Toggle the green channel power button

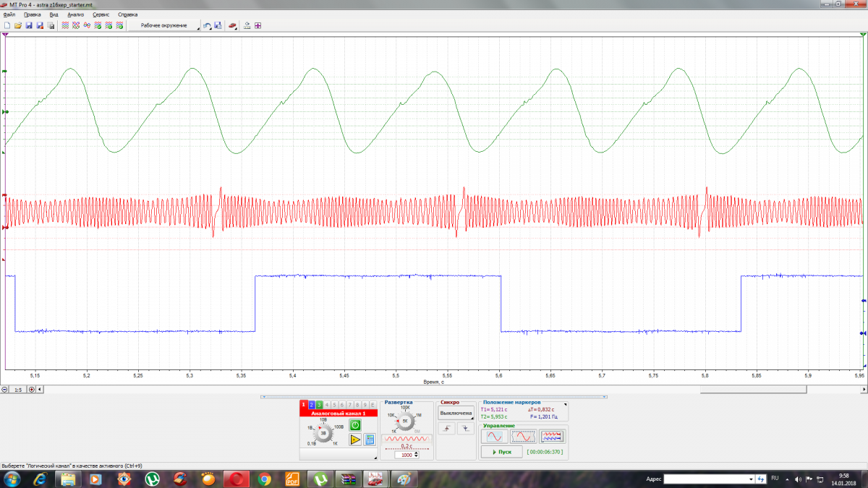click(x=354, y=424)
